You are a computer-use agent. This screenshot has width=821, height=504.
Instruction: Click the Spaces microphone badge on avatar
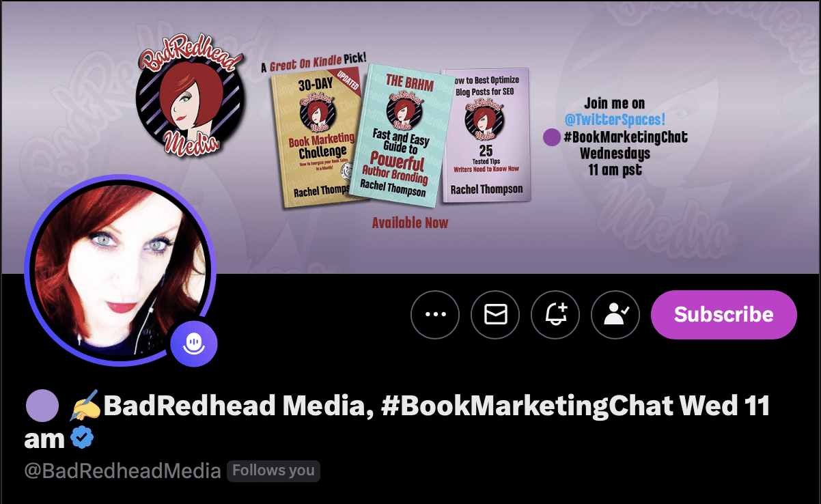(x=194, y=344)
